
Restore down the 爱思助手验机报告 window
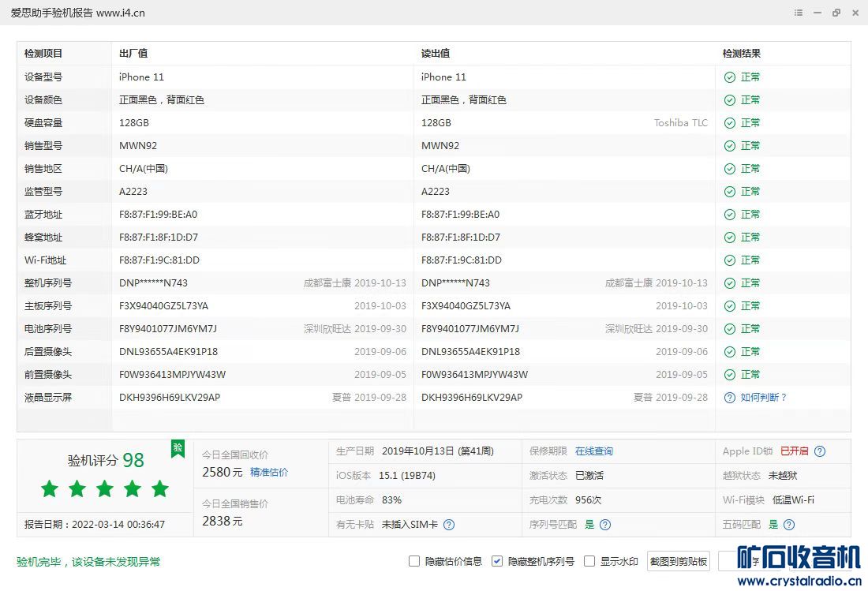836,13
